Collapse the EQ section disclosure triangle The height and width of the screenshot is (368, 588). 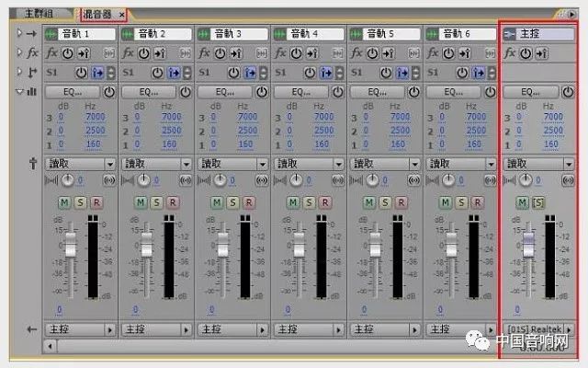(x=19, y=92)
